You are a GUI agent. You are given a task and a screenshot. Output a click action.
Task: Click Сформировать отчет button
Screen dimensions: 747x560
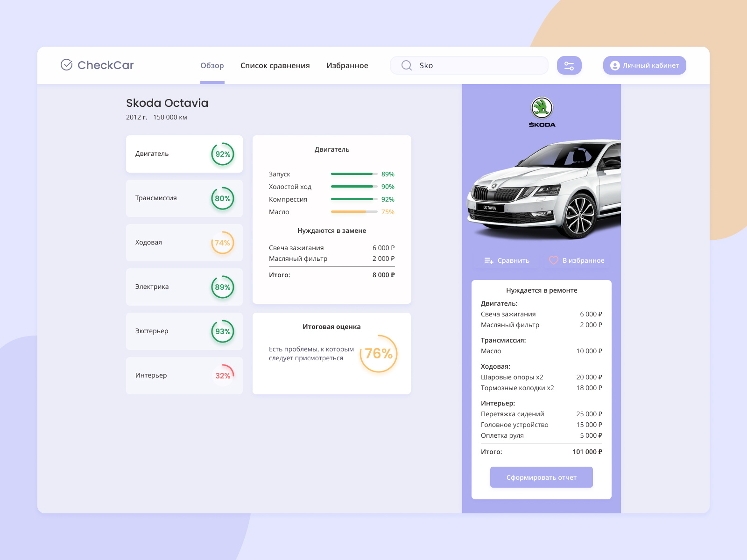[x=542, y=477]
